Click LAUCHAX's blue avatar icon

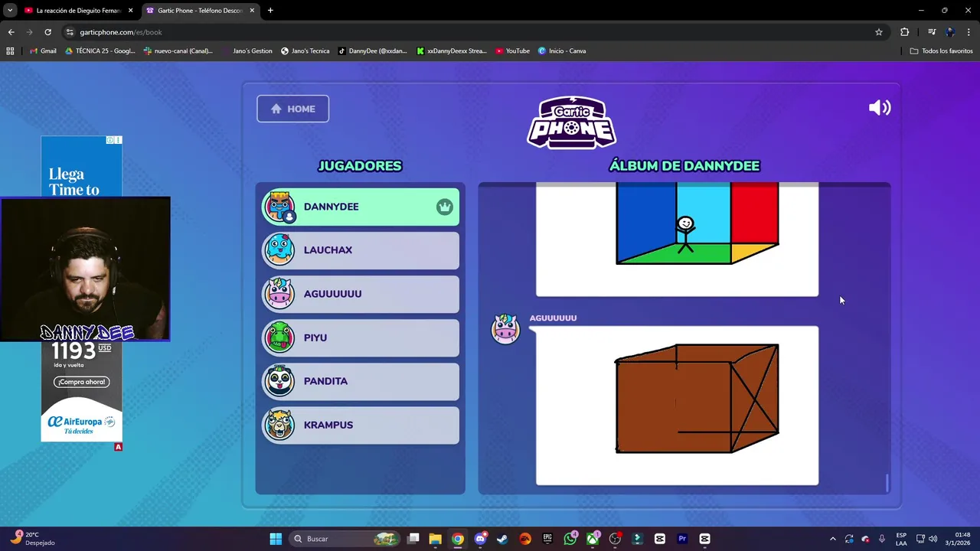click(x=279, y=250)
